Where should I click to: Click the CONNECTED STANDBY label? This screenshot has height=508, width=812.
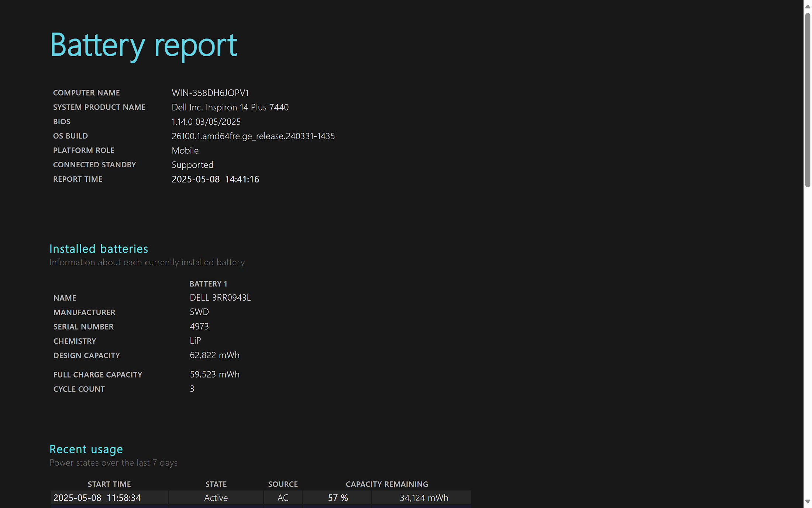tap(94, 165)
